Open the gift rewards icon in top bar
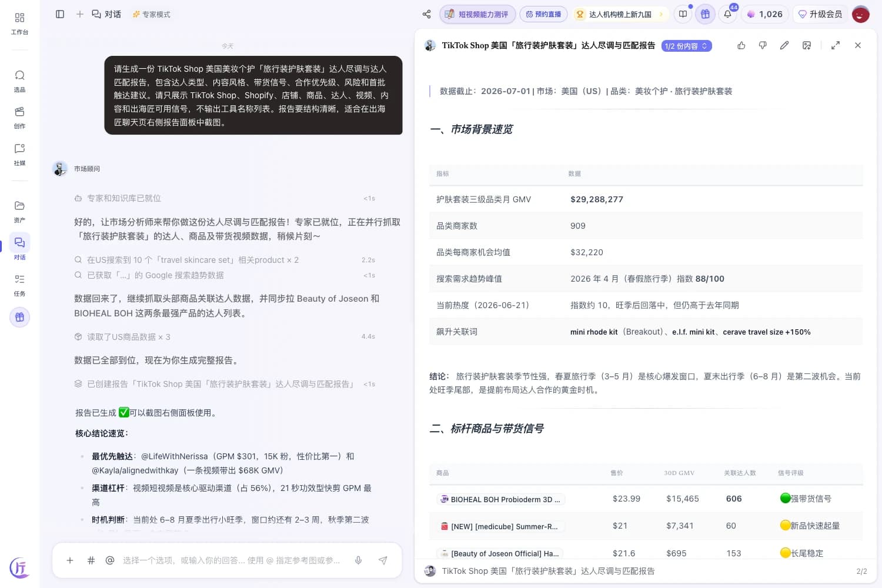882x588 pixels. [x=705, y=14]
